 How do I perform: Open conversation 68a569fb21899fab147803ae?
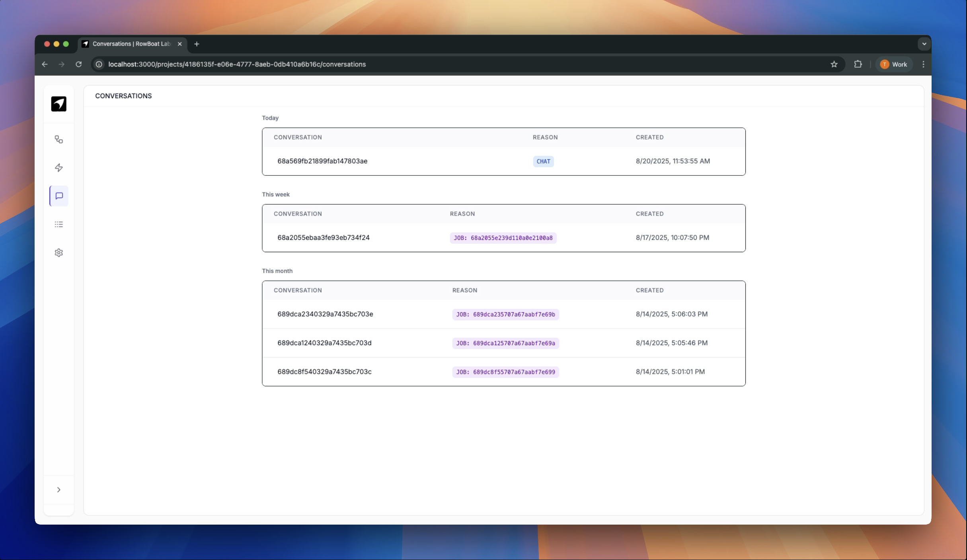pyautogui.click(x=322, y=161)
